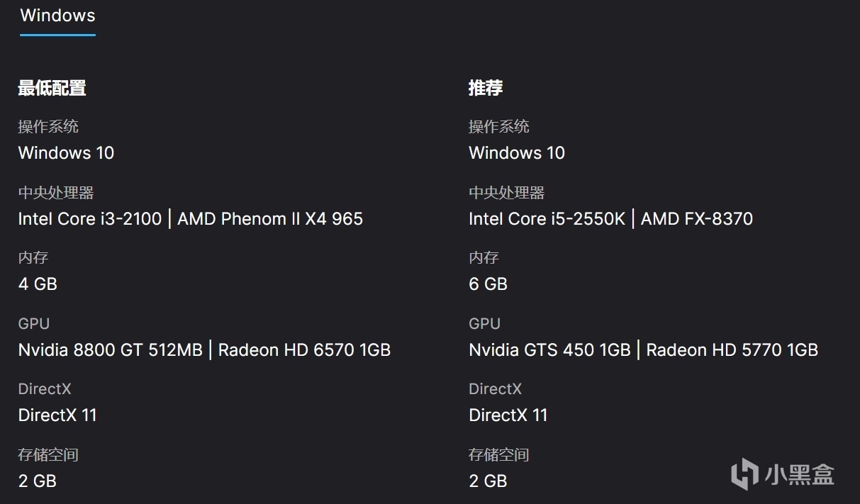This screenshot has width=860, height=504.
Task: Click the AMD FX-8370 text
Action: pos(697,218)
